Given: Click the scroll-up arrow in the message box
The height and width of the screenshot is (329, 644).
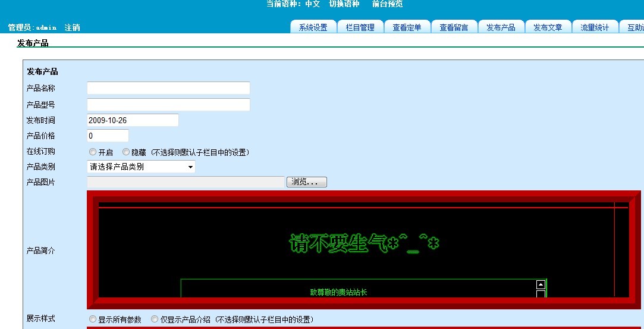Looking at the screenshot, I should (541, 285).
